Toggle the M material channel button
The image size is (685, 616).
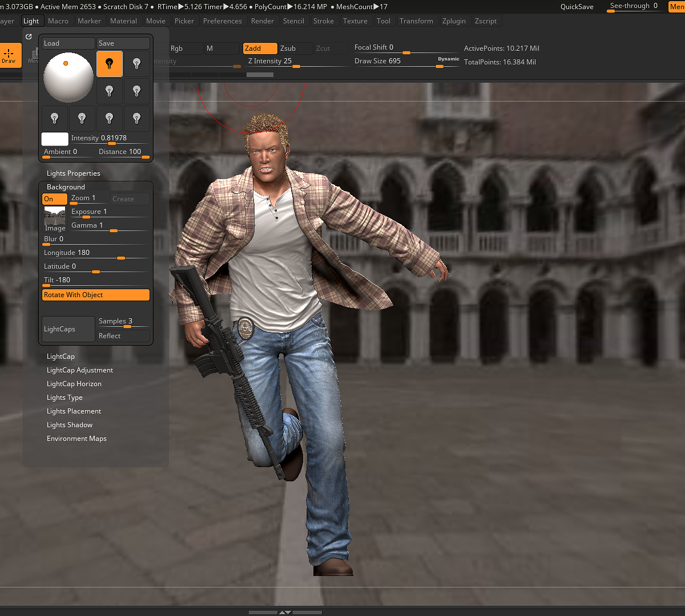(223, 48)
